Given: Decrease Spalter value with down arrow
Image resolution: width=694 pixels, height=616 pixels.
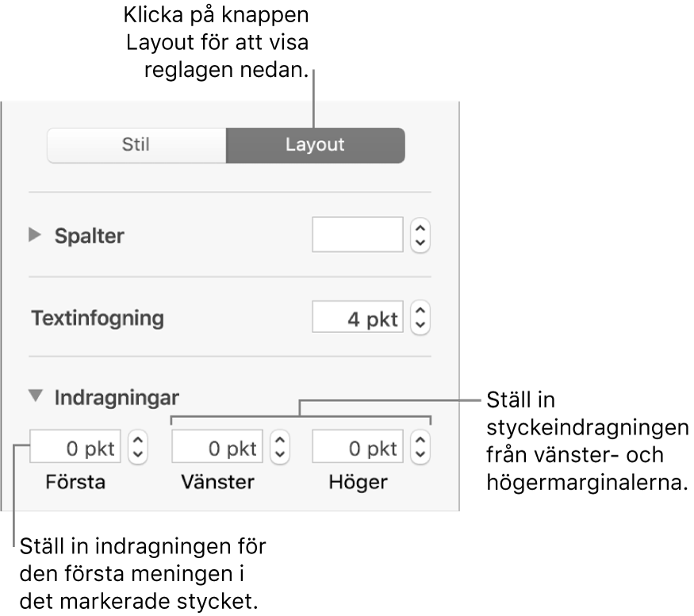Looking at the screenshot, I should 421,243.
